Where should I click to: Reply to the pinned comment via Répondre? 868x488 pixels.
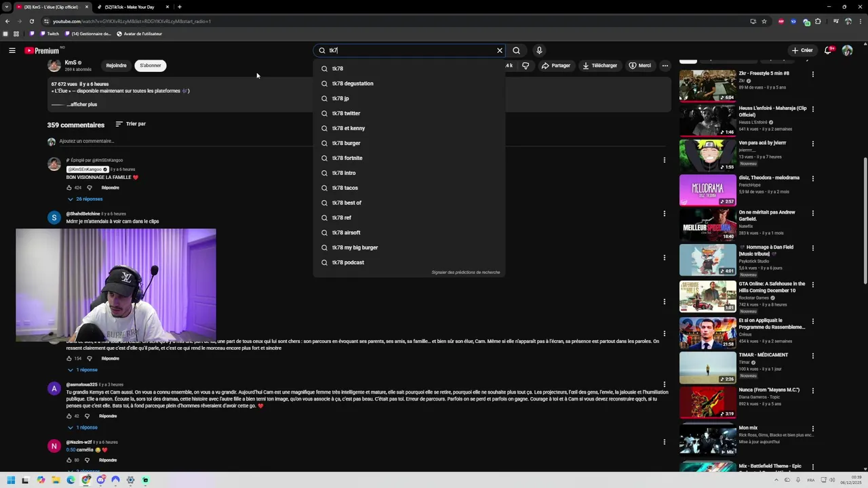point(110,188)
